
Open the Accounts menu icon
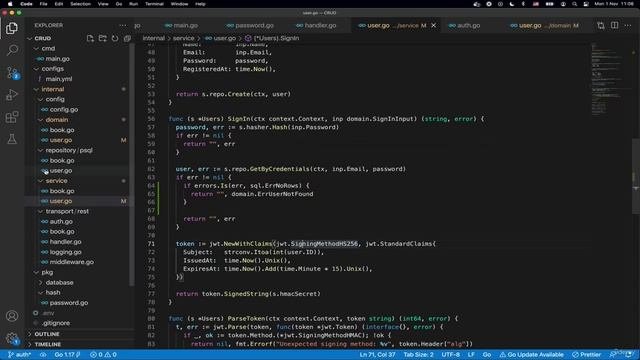pyautogui.click(x=12, y=316)
